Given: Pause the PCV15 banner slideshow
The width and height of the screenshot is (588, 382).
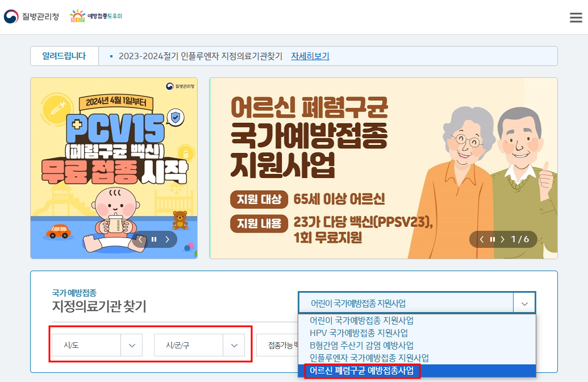Looking at the screenshot, I should click(x=153, y=239).
